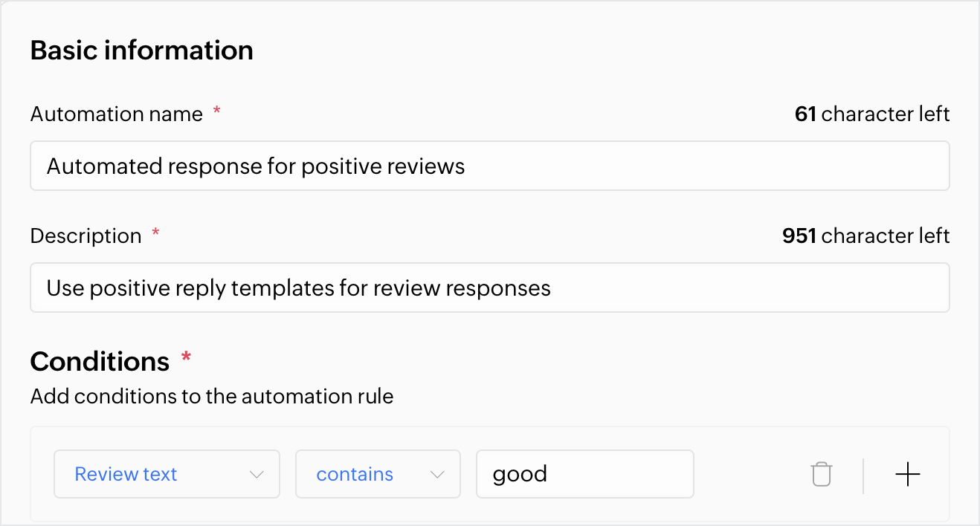Click the red asterisk beside Description

pyautogui.click(x=155, y=233)
